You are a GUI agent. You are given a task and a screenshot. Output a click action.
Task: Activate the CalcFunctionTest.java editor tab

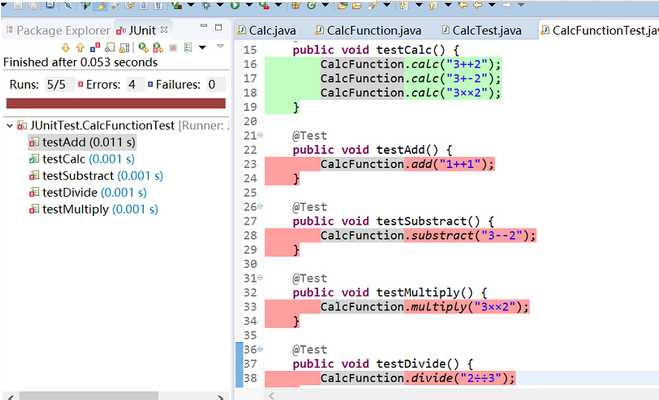600,30
